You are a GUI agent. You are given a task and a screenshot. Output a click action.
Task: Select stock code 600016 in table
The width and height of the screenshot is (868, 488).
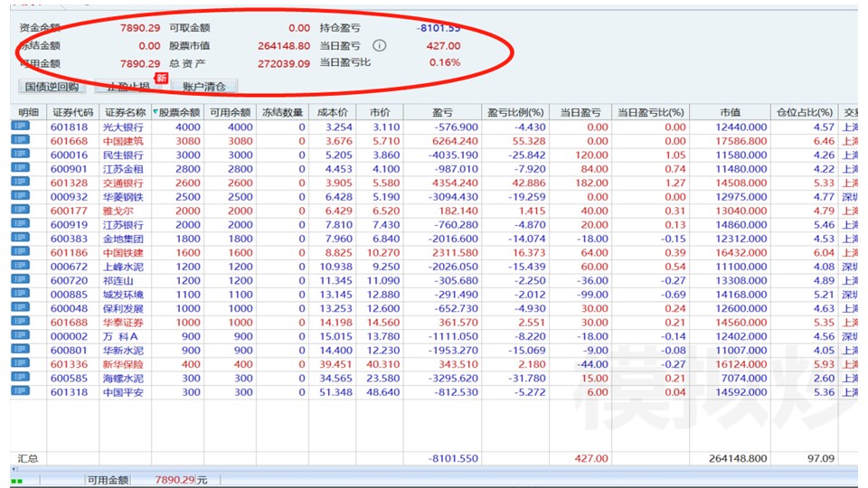(x=70, y=155)
